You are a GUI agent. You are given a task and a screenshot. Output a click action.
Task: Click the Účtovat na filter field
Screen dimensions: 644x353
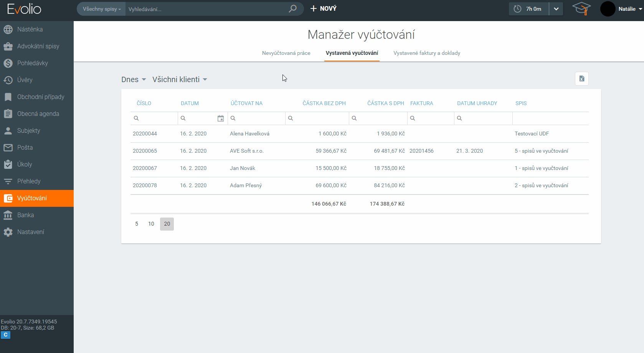click(x=259, y=119)
